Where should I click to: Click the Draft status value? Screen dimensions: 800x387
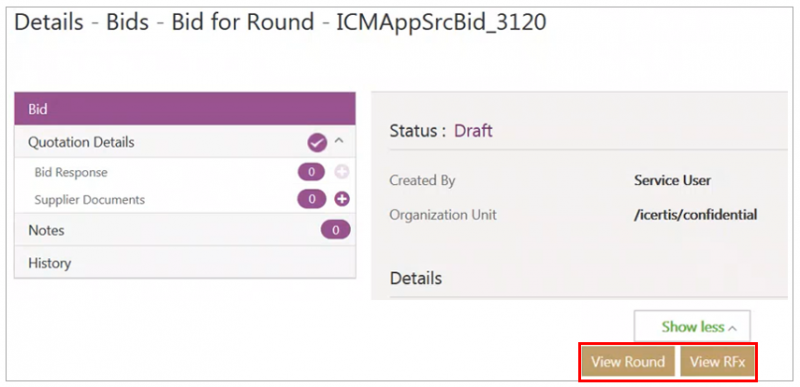pos(473,131)
